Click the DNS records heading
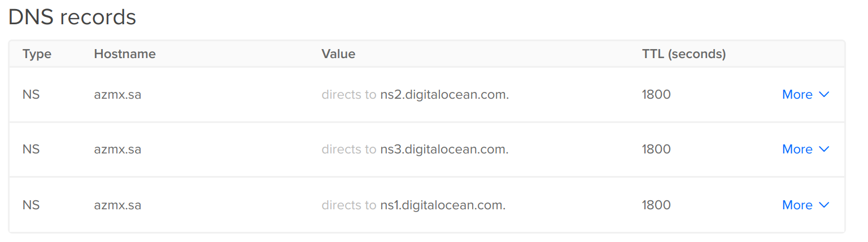The width and height of the screenshot is (868, 242). 72,17
